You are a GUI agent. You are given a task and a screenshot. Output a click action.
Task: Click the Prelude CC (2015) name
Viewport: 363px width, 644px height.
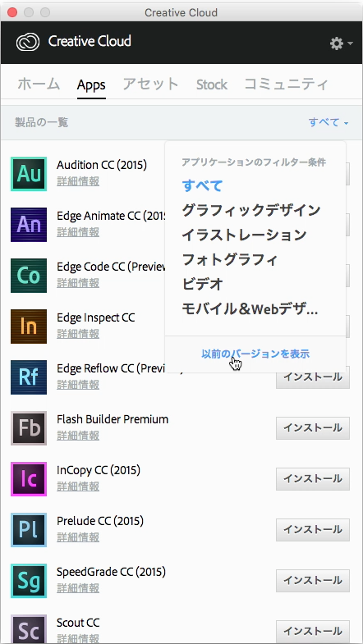pos(100,522)
